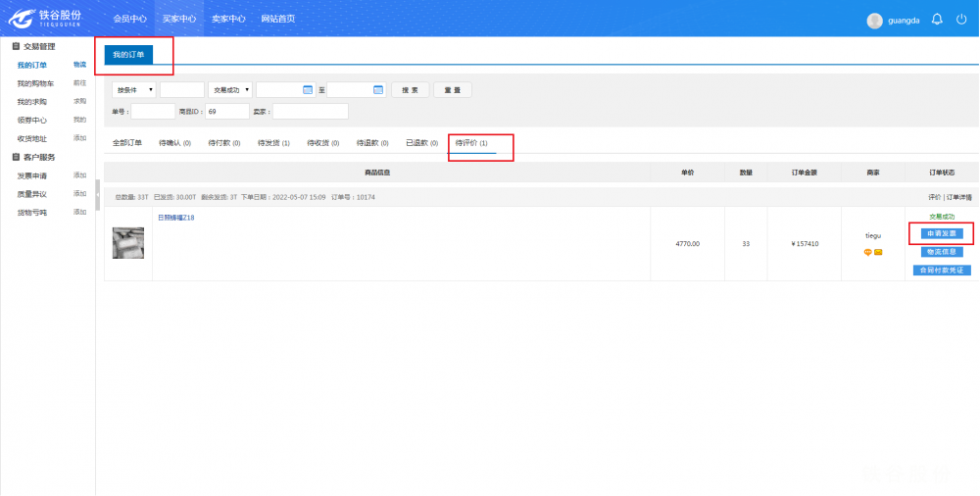
Task: Click the orange chat bubble under tiegu
Action: click(x=867, y=252)
